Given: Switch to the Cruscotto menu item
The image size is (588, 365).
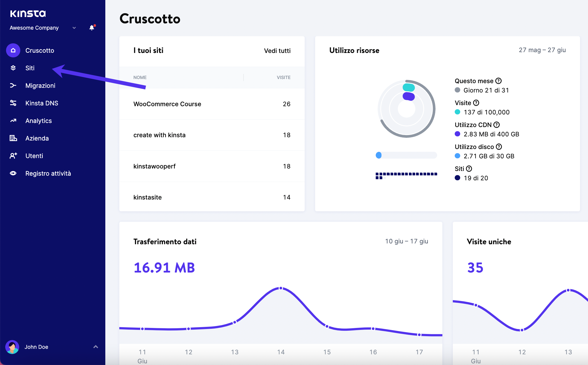Looking at the screenshot, I should click(x=40, y=50).
